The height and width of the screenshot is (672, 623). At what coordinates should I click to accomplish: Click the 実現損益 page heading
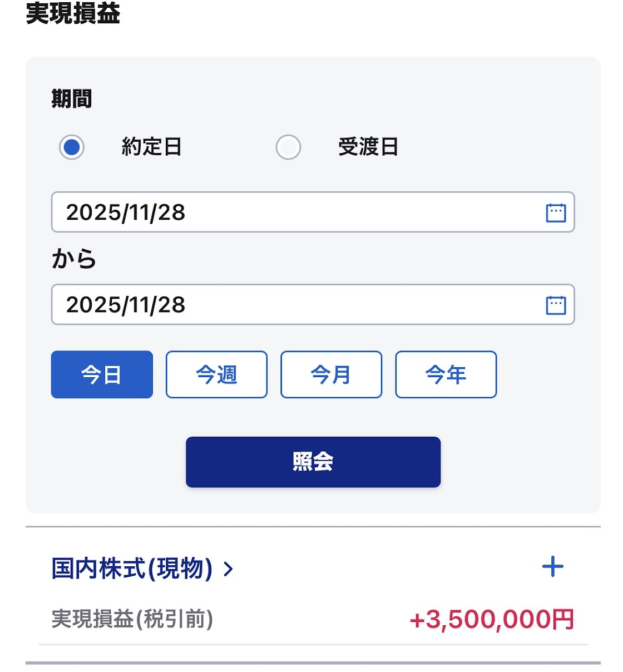pos(73,13)
